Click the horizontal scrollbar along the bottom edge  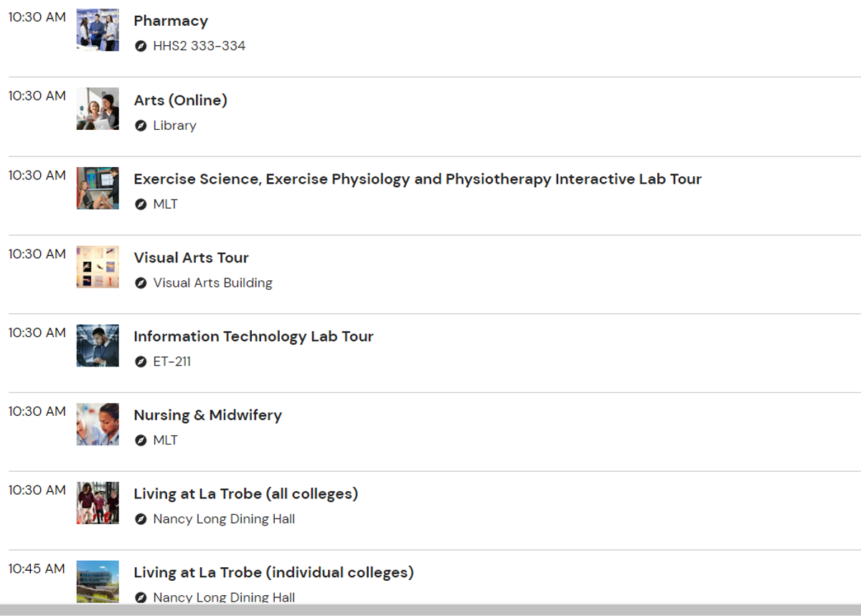point(430,610)
